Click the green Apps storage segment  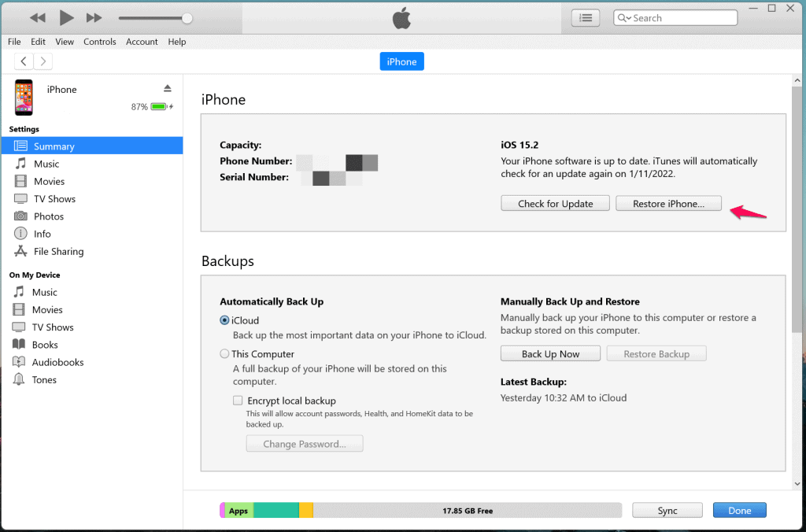239,511
